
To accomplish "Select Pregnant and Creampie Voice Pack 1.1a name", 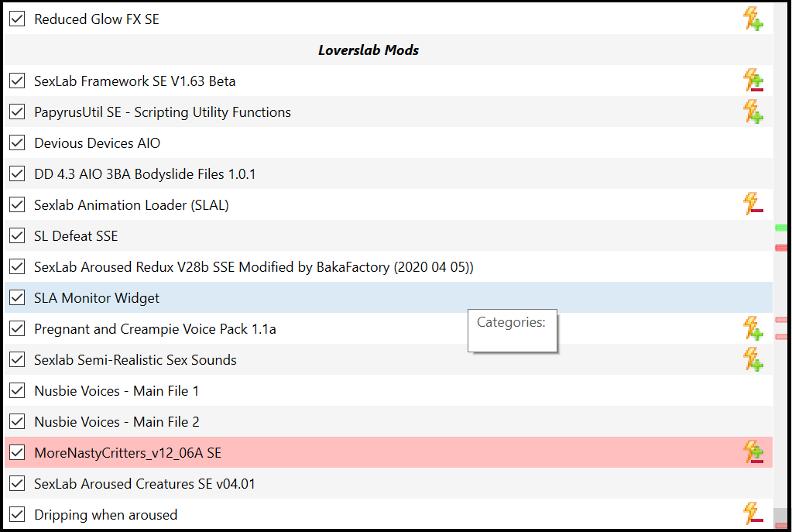I will click(155, 329).
